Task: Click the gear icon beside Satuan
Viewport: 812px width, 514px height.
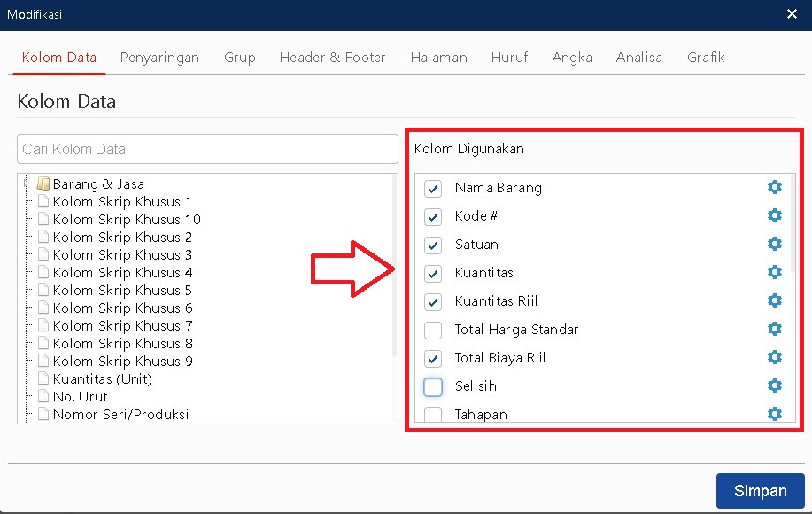Action: [x=775, y=244]
